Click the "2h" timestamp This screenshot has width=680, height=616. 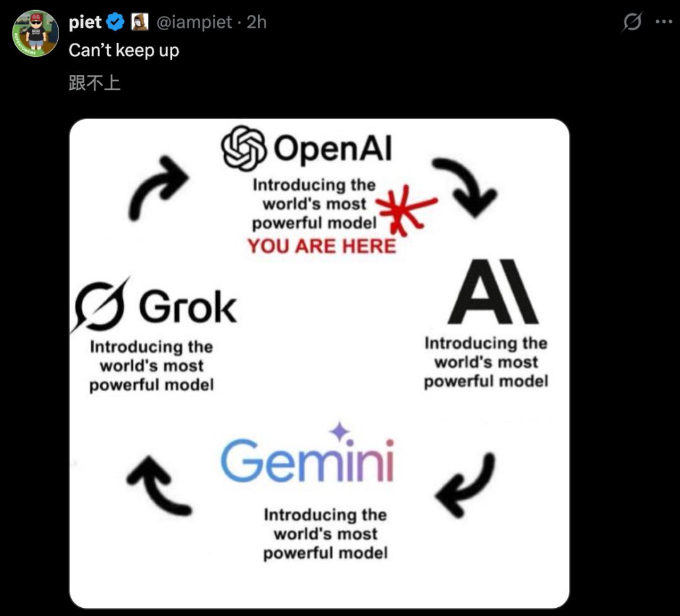[256, 23]
